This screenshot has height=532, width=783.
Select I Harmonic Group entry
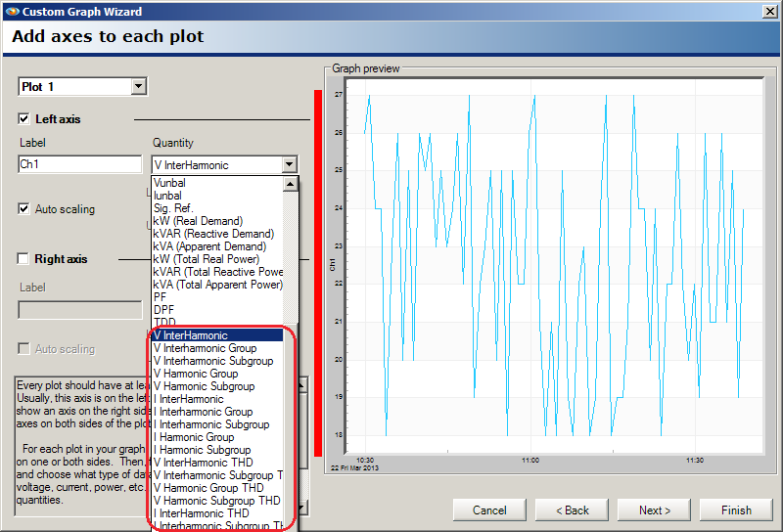[217, 437]
